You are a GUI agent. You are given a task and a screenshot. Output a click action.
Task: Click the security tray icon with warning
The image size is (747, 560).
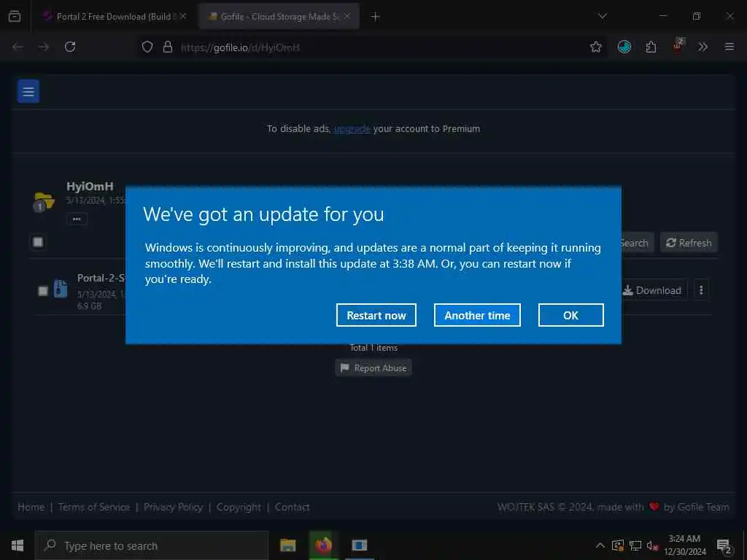(617, 545)
